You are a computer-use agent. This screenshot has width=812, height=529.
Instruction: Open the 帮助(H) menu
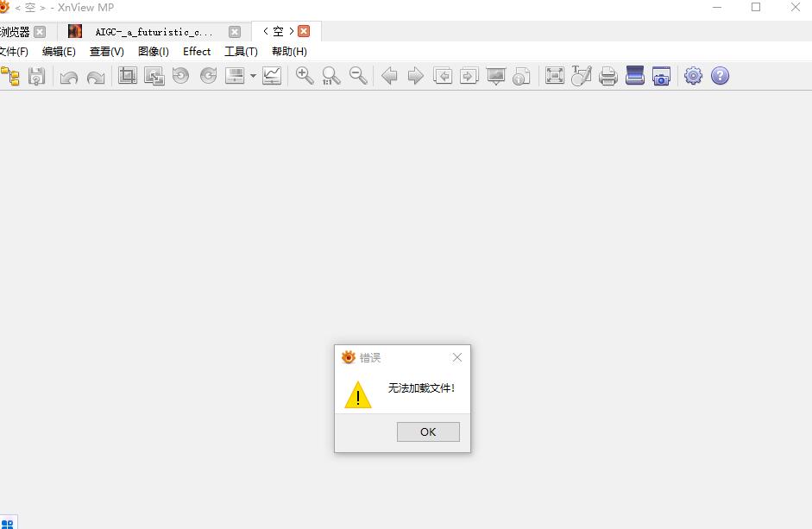pyautogui.click(x=289, y=51)
